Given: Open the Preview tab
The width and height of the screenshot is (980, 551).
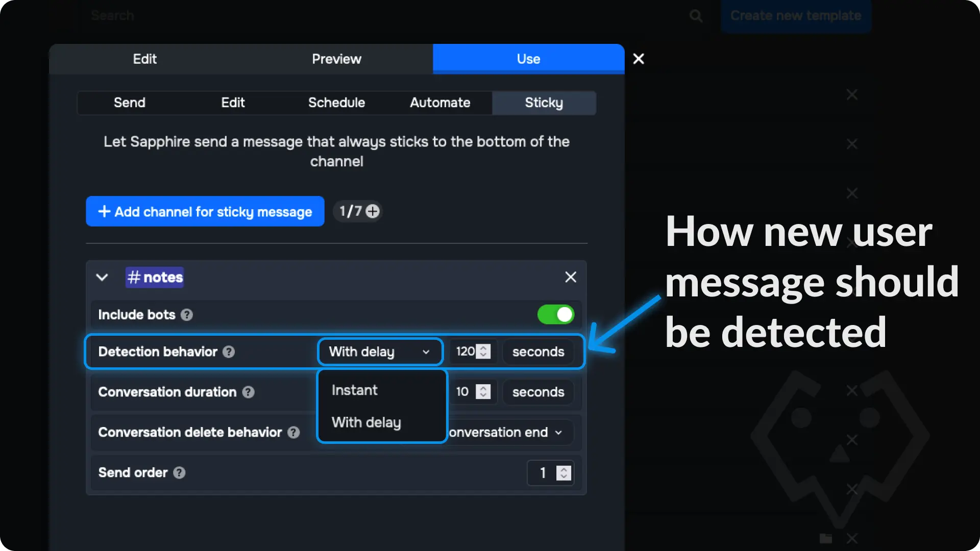Looking at the screenshot, I should pyautogui.click(x=336, y=59).
